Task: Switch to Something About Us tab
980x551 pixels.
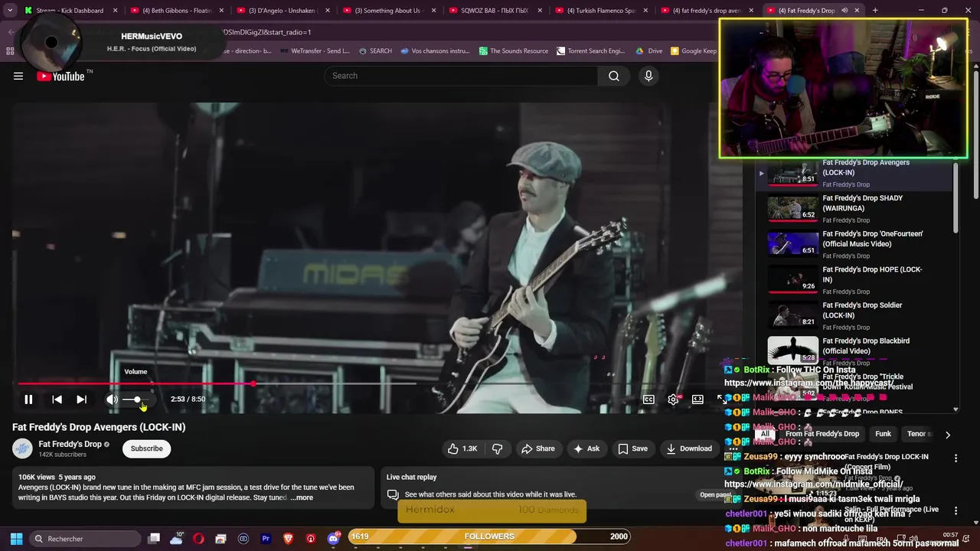Action: (388, 11)
